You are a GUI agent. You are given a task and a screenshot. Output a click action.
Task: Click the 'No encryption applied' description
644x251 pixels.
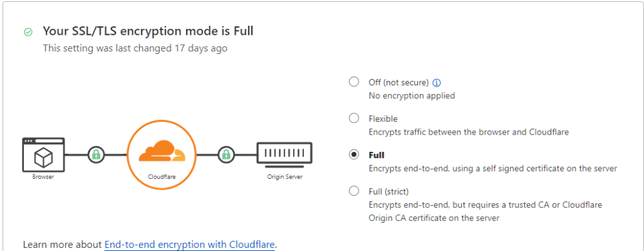coord(412,96)
